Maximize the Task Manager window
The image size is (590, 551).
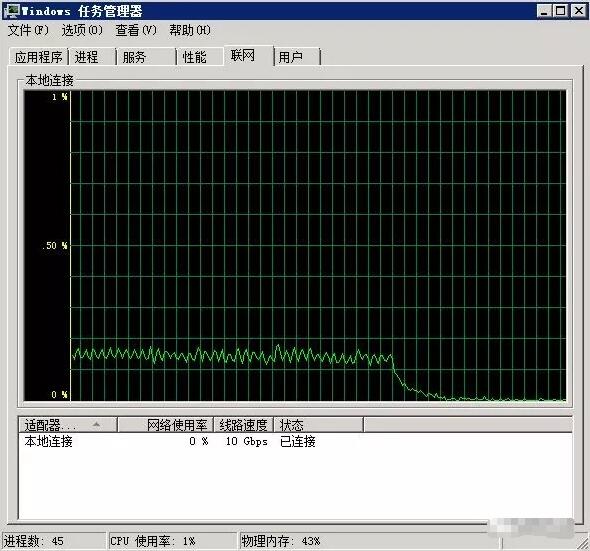(560, 11)
